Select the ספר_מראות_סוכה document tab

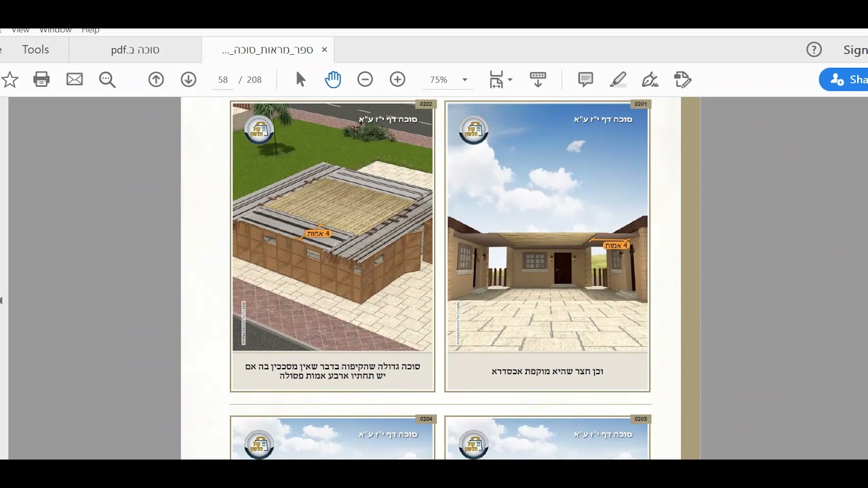coord(267,49)
